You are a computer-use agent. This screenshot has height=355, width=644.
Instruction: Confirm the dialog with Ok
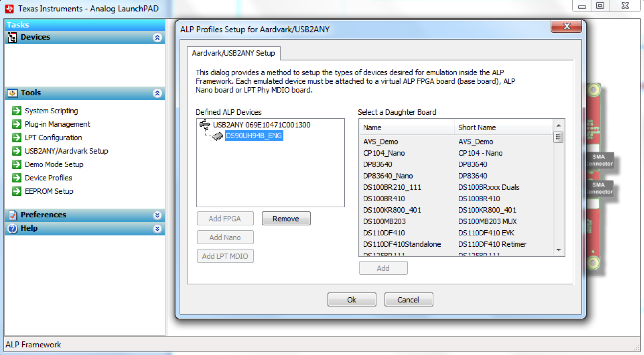pos(352,300)
